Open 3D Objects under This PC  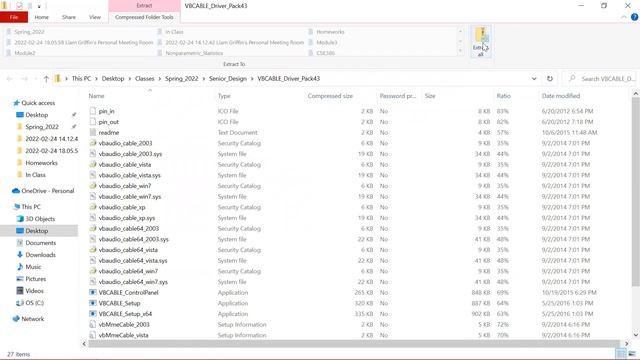pos(40,219)
